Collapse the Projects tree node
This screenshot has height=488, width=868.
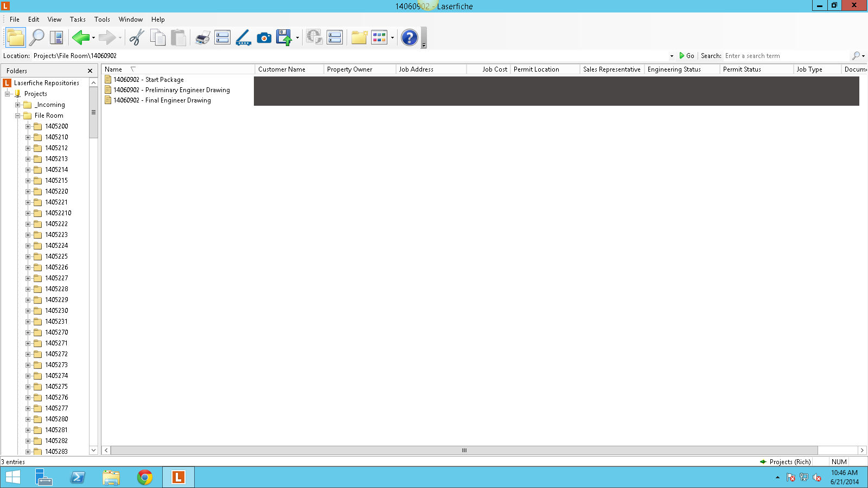click(8, 94)
